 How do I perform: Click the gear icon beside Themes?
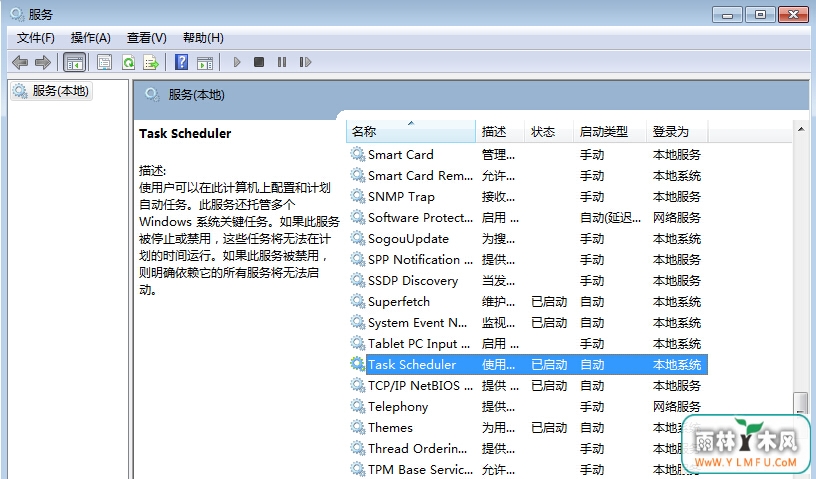pyautogui.click(x=358, y=427)
